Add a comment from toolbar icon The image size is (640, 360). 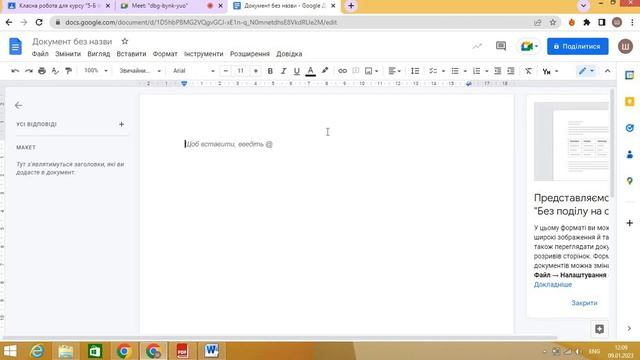coord(356,71)
